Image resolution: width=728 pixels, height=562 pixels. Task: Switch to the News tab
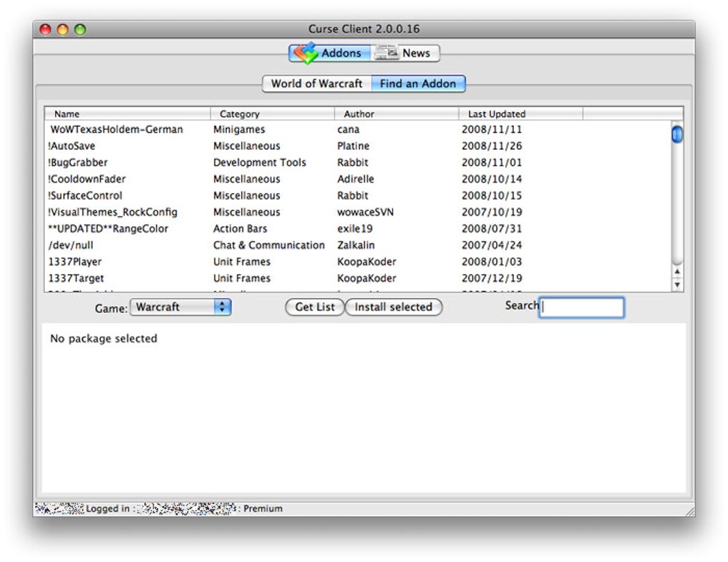(405, 53)
